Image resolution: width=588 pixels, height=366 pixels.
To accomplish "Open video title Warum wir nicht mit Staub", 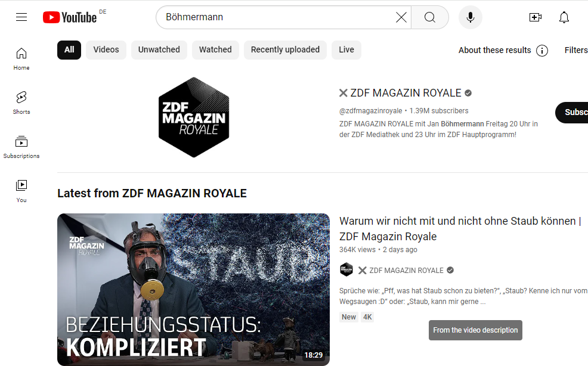I will 460,229.
